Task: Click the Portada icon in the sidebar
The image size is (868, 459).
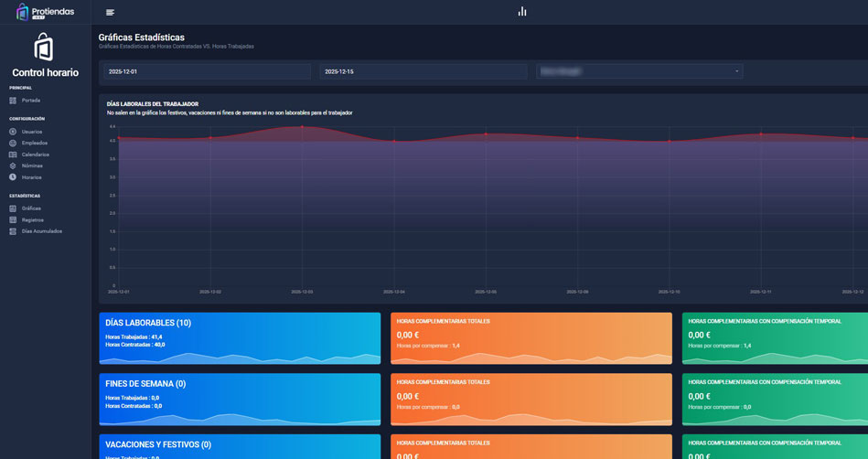Action: coord(13,101)
